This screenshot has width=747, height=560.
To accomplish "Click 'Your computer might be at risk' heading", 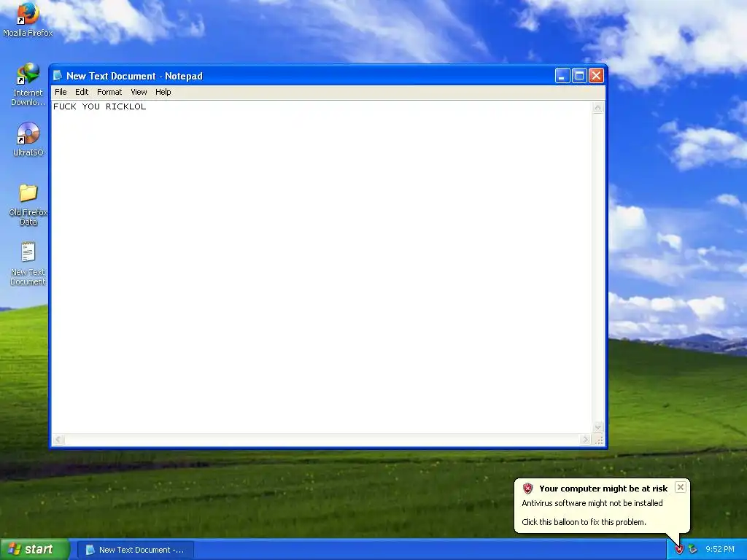I will point(603,489).
